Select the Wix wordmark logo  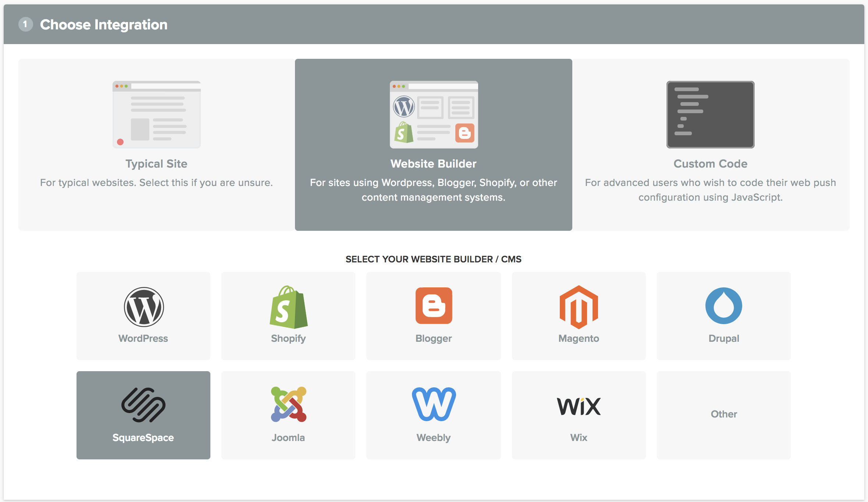[x=579, y=406]
